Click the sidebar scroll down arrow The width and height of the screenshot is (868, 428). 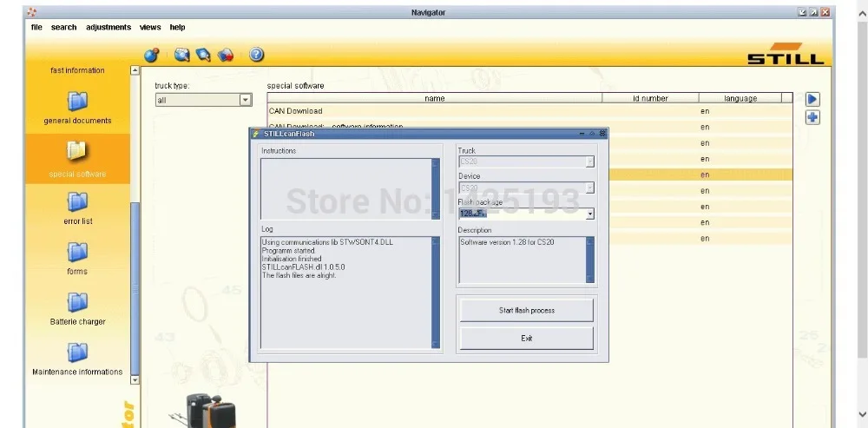135,380
